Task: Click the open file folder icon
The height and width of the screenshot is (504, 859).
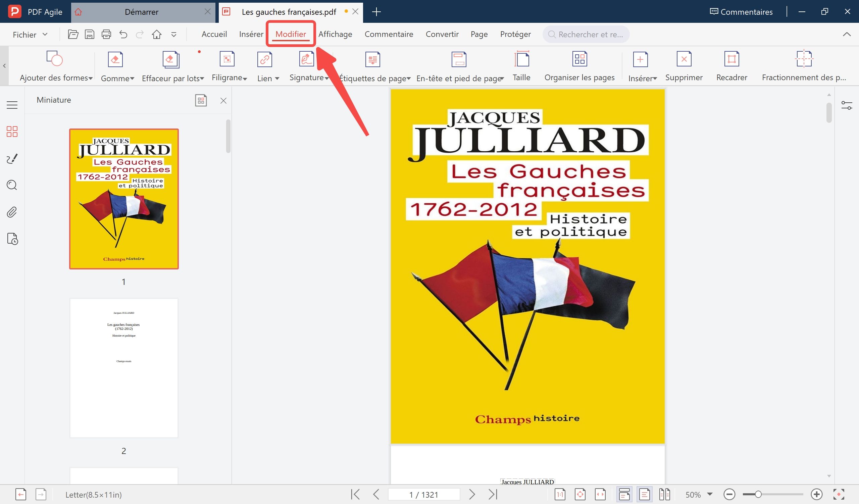Action: [x=73, y=34]
